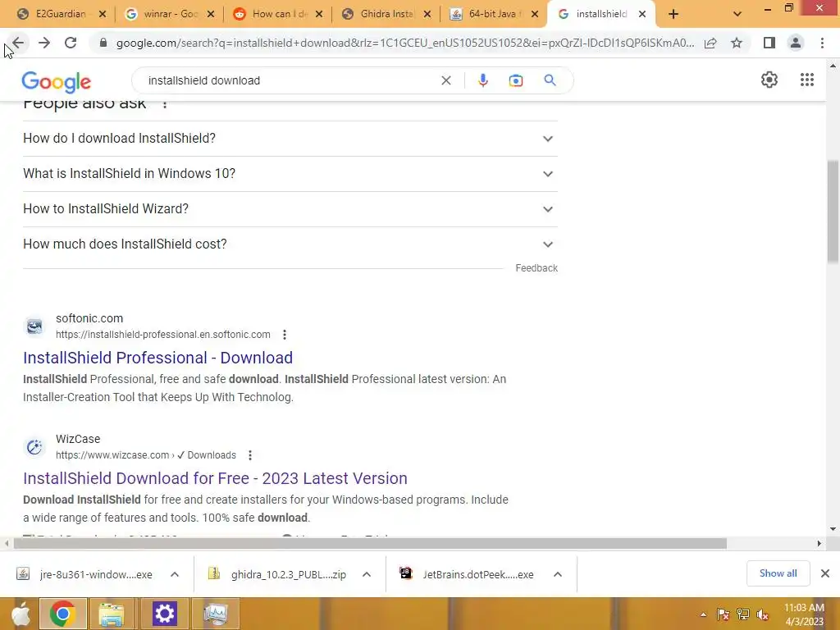The width and height of the screenshot is (840, 630).
Task: Go to the Google logo homepage
Action: point(57,81)
